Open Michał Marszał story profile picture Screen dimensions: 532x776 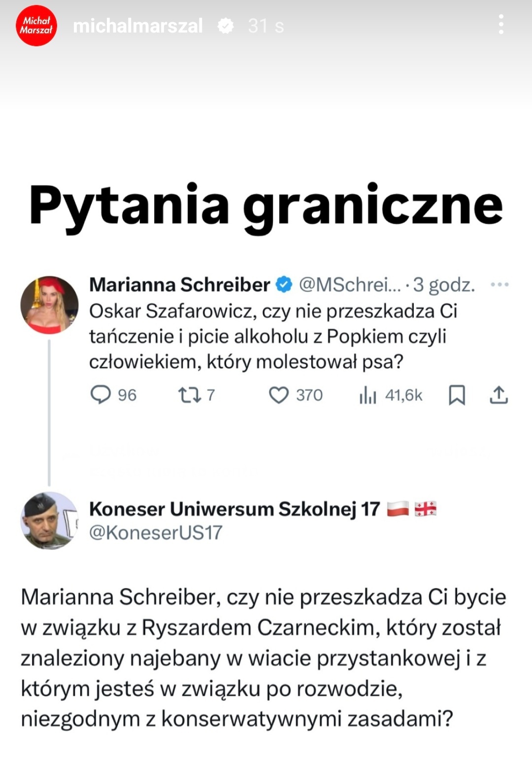(x=36, y=26)
